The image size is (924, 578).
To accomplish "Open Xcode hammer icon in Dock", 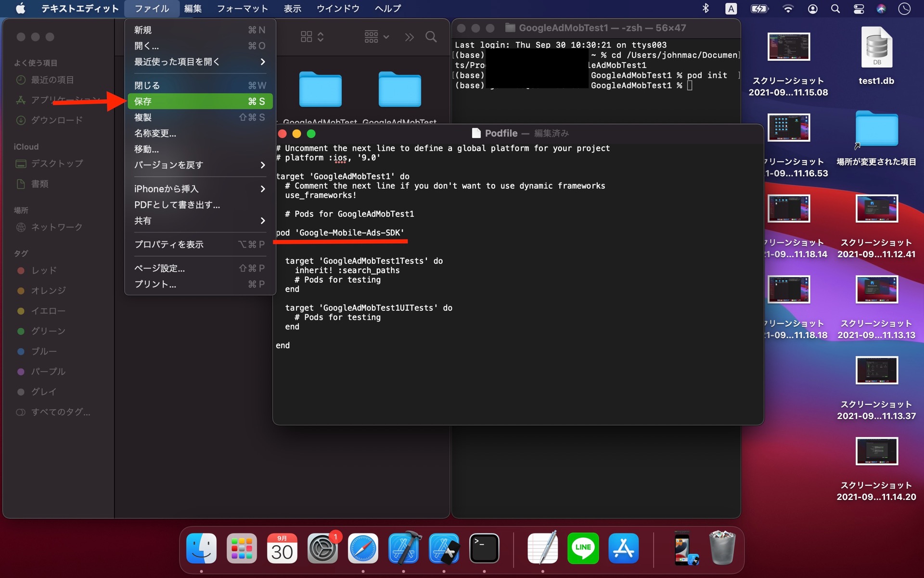I will [403, 548].
